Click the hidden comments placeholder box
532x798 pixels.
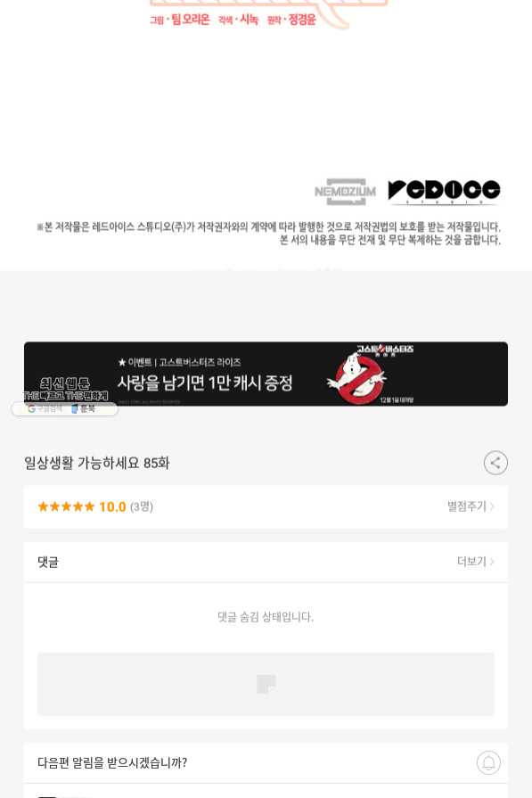pyautogui.click(x=266, y=684)
